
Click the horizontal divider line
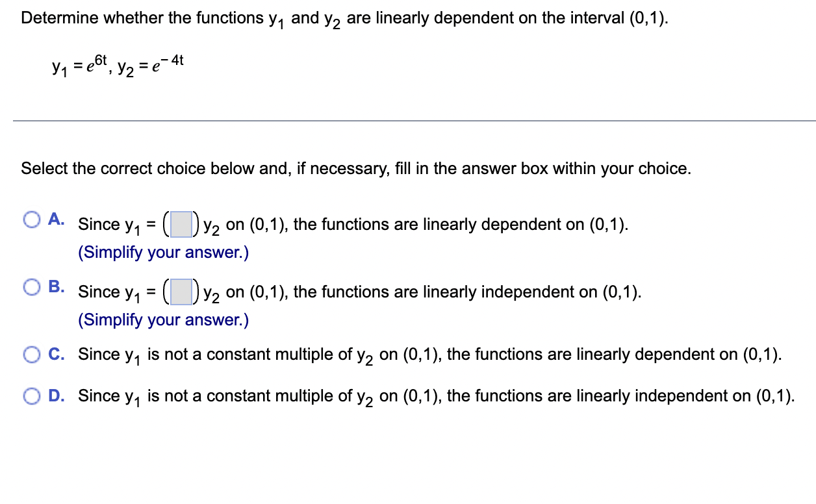point(408,120)
